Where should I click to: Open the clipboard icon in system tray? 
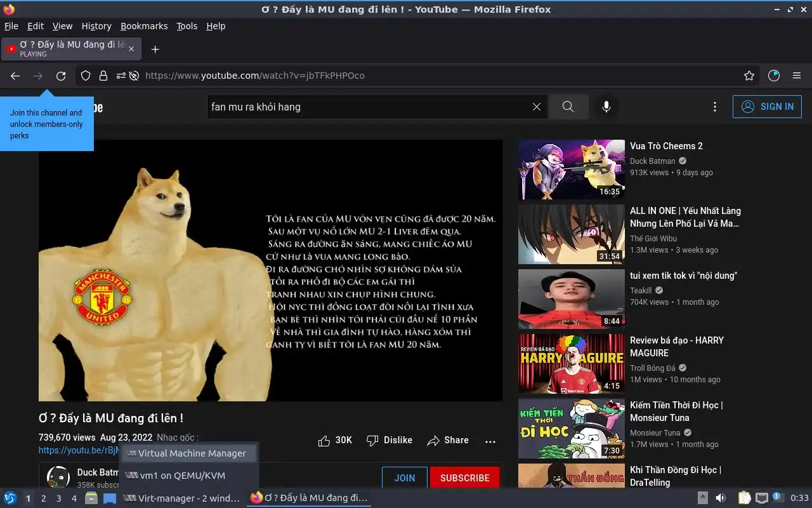point(745,498)
